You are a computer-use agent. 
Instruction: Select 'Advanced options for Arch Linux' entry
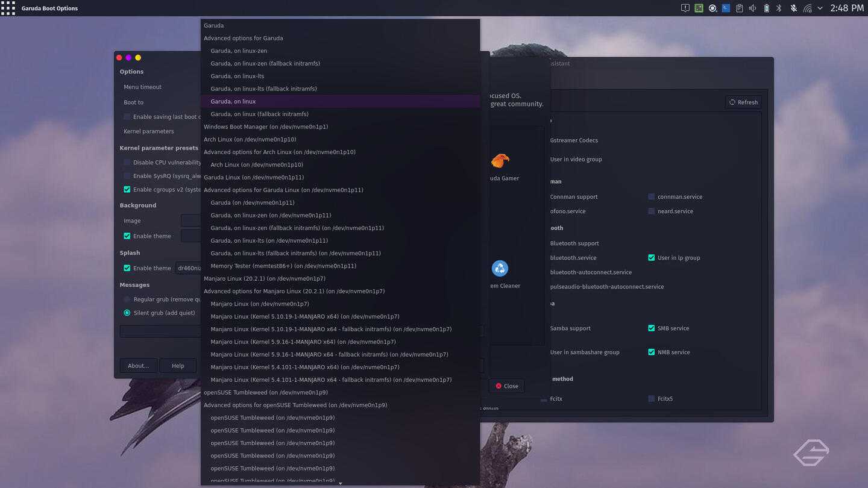(x=341, y=152)
